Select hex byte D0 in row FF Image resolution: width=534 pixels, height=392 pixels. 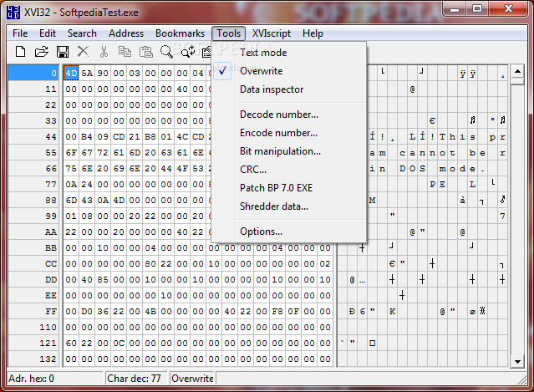(x=87, y=312)
